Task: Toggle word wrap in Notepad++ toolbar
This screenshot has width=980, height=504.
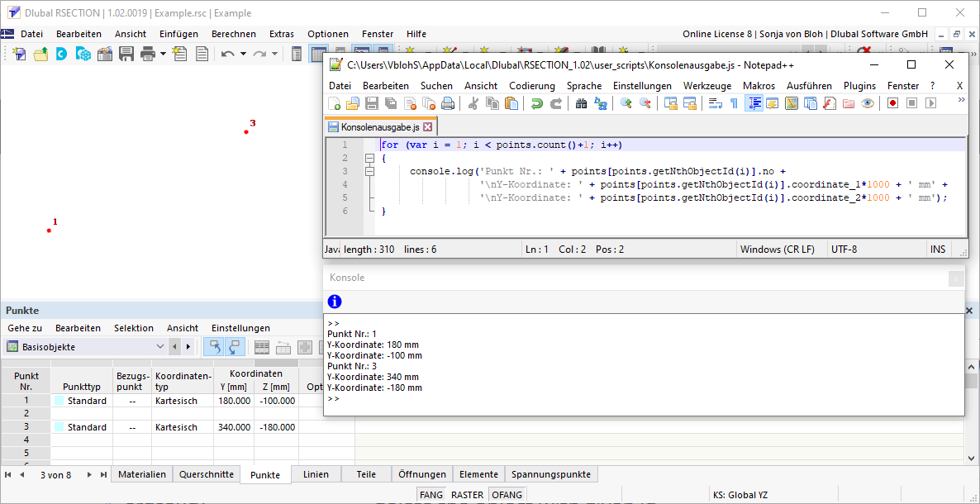Action: coord(716,104)
